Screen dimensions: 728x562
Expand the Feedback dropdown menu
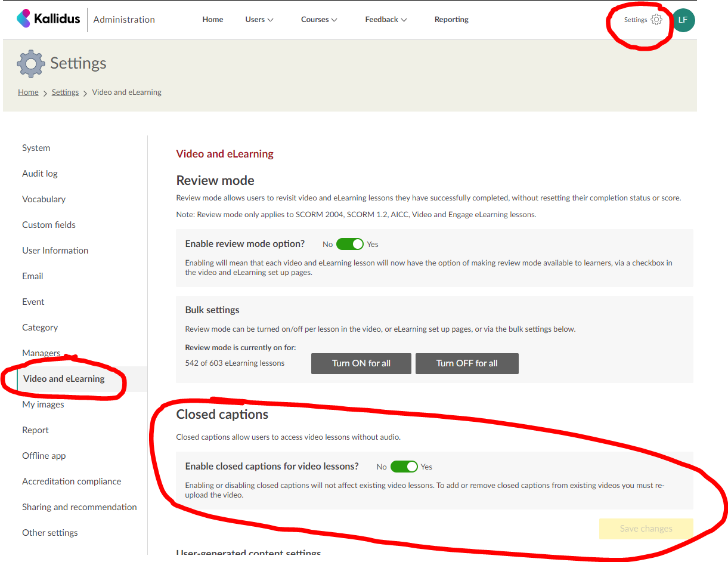pyautogui.click(x=386, y=20)
